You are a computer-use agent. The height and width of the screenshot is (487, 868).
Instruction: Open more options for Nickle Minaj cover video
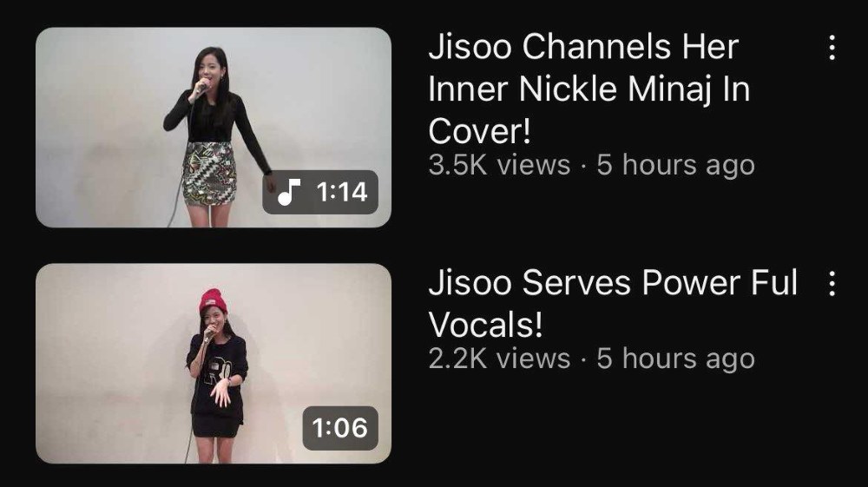tap(832, 47)
